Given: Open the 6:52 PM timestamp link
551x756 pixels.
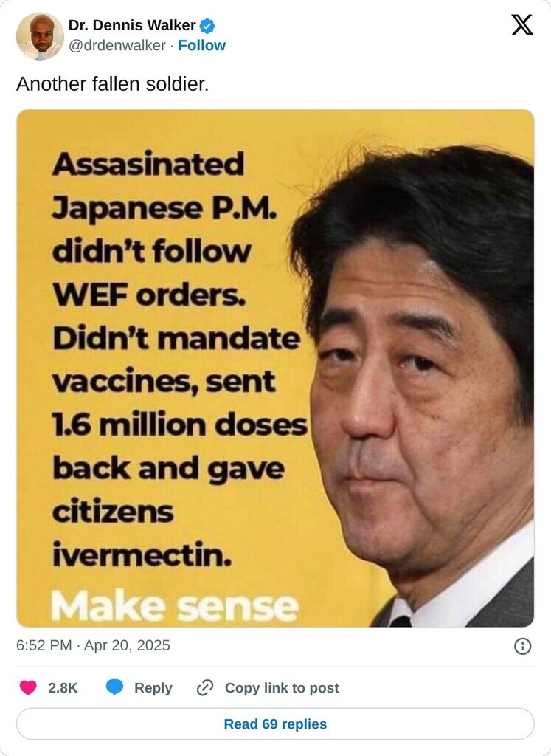Looking at the screenshot, I should pos(44,645).
